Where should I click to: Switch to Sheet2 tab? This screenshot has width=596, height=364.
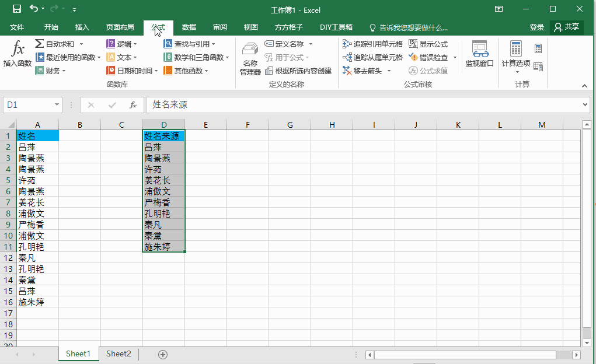point(118,353)
